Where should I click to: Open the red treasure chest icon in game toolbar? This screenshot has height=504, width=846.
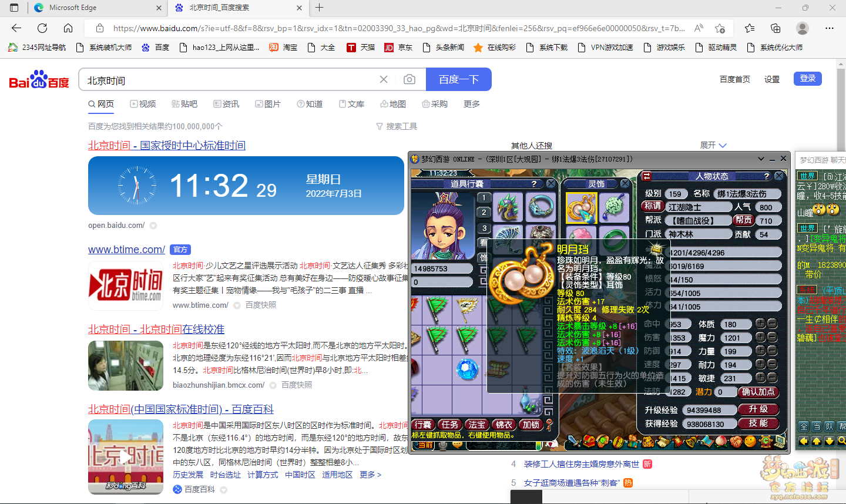pos(589,441)
